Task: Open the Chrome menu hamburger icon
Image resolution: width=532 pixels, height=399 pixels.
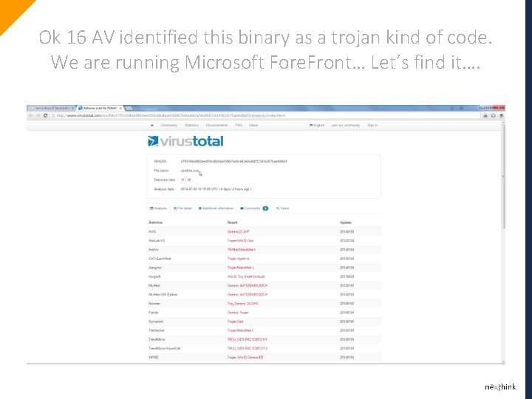Action: pos(502,116)
